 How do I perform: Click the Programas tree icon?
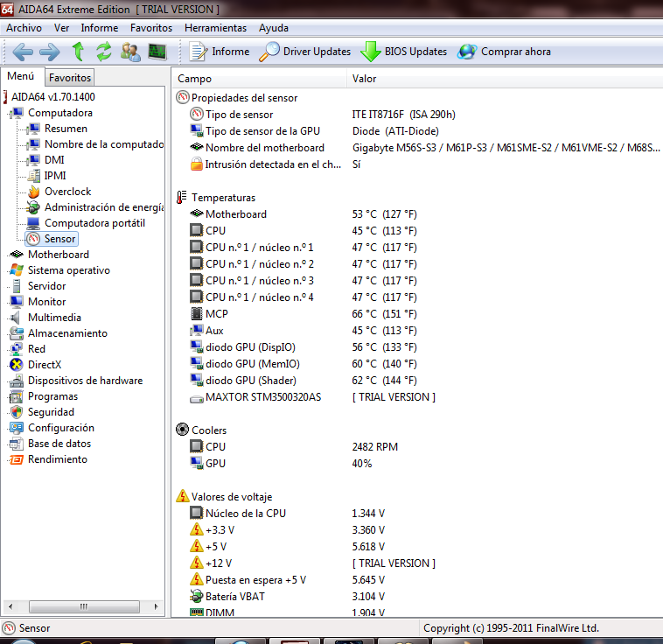(16, 396)
